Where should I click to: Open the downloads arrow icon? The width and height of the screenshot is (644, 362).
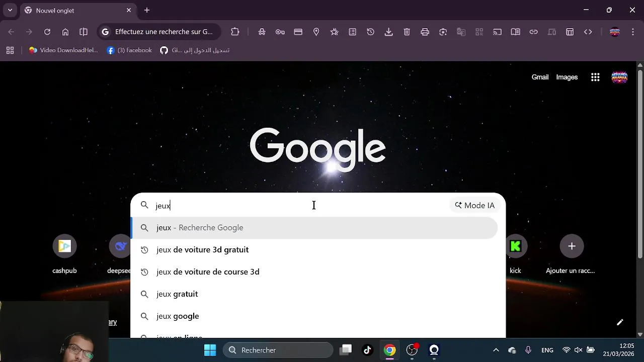coord(389,32)
